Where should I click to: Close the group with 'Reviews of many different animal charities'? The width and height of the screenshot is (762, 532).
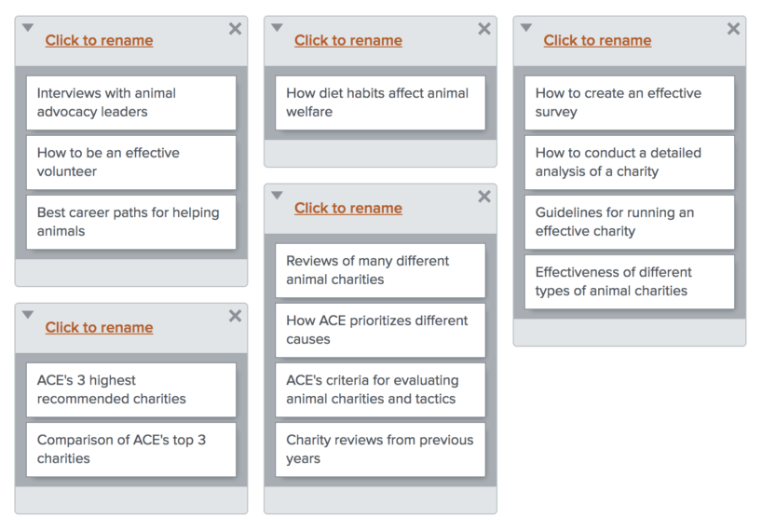coord(484,197)
